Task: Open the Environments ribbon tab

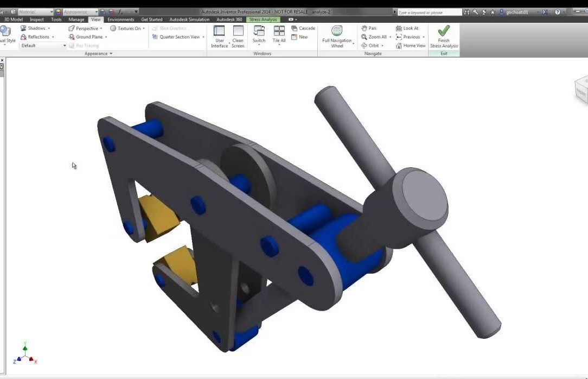Action: tap(120, 20)
